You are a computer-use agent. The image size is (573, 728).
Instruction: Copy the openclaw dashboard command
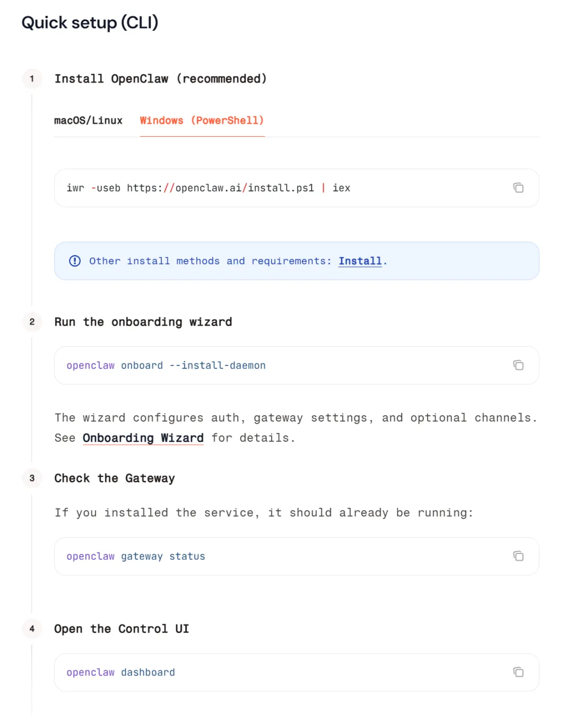[x=518, y=672]
